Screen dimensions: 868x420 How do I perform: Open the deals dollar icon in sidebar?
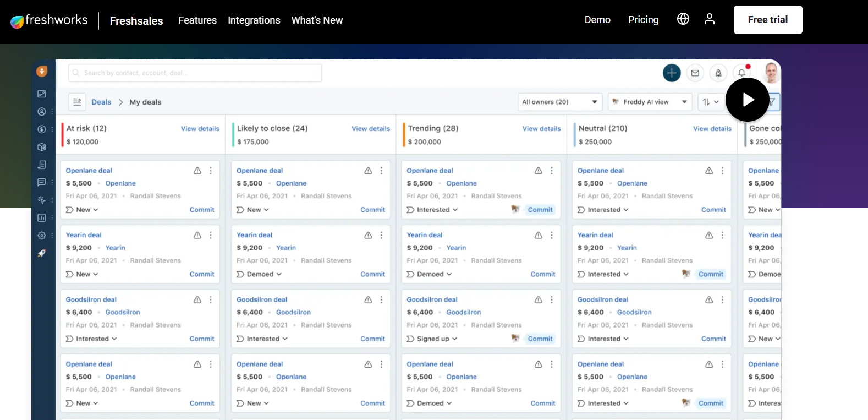[x=42, y=129]
